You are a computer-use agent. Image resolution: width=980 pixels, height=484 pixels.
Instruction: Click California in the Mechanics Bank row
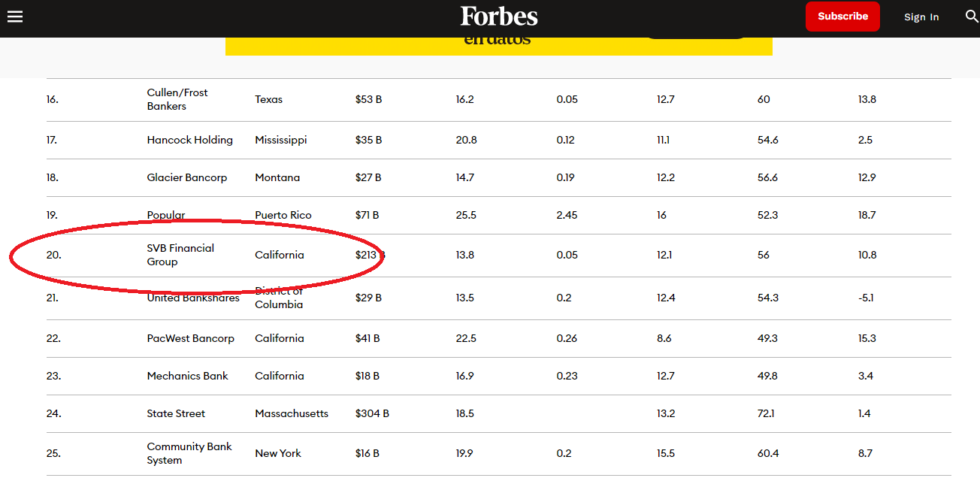[280, 376]
